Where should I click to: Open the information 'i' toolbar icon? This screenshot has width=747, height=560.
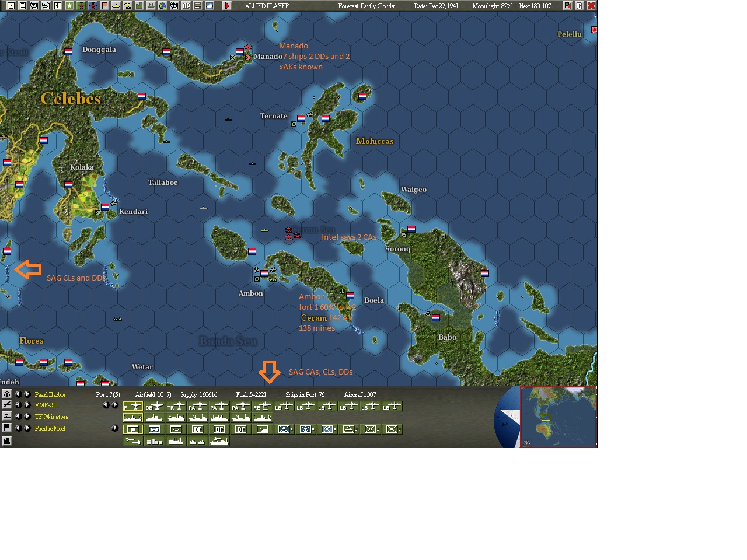(x=58, y=5)
